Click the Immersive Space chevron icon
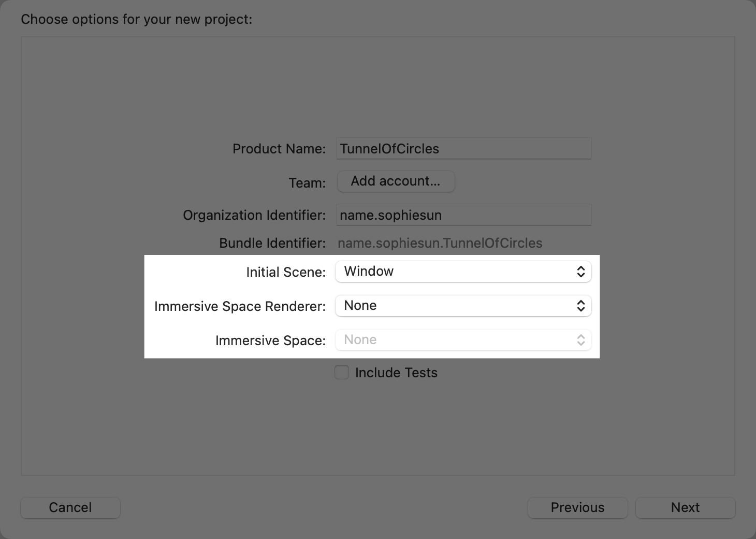 tap(580, 339)
